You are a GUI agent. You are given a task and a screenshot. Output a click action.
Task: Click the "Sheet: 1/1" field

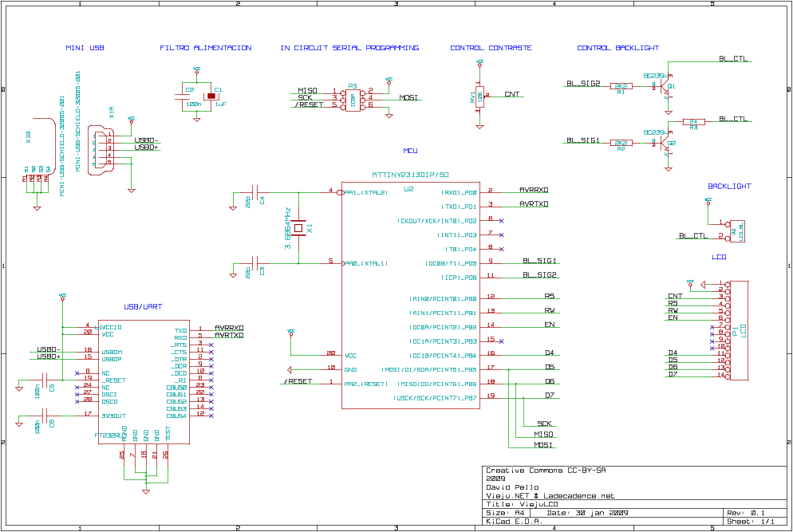coord(751,521)
